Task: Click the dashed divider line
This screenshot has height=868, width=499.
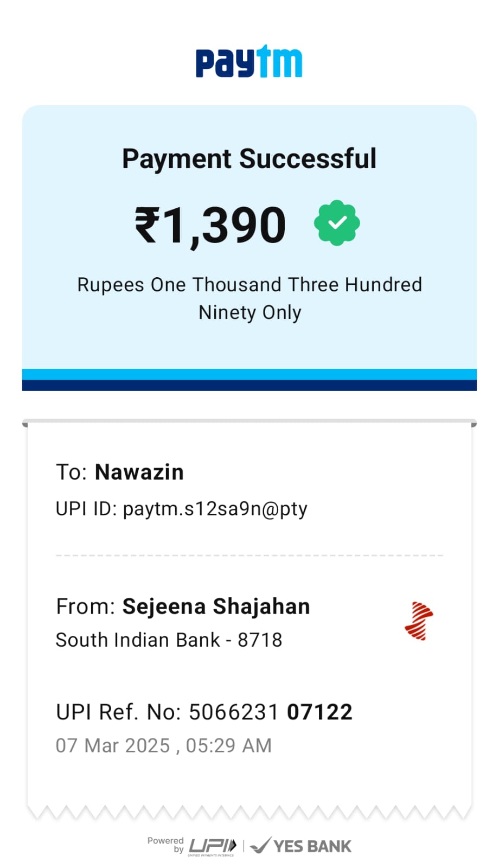Action: click(249, 556)
